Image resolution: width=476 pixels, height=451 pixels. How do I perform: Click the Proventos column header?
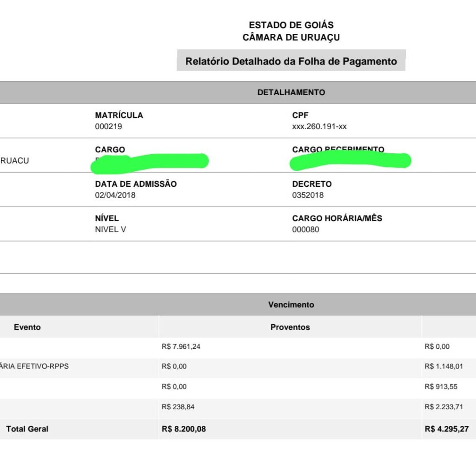[x=290, y=327]
